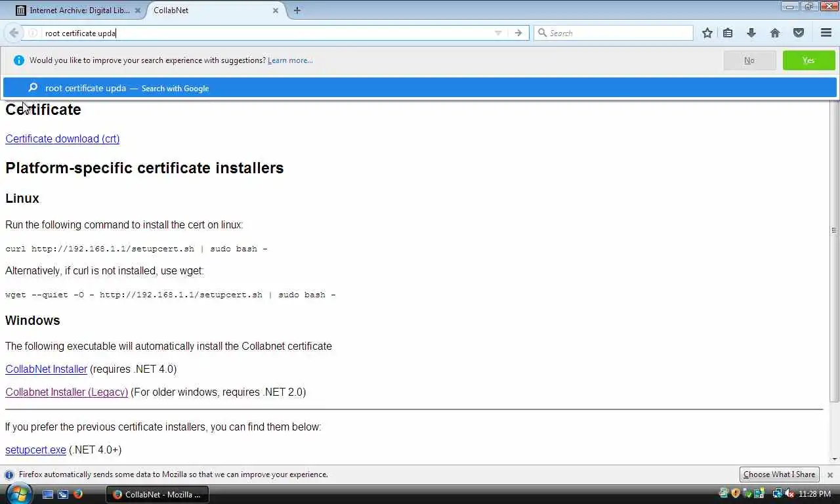Click the Go arrow in the address bar
The height and width of the screenshot is (504, 840).
tap(518, 33)
